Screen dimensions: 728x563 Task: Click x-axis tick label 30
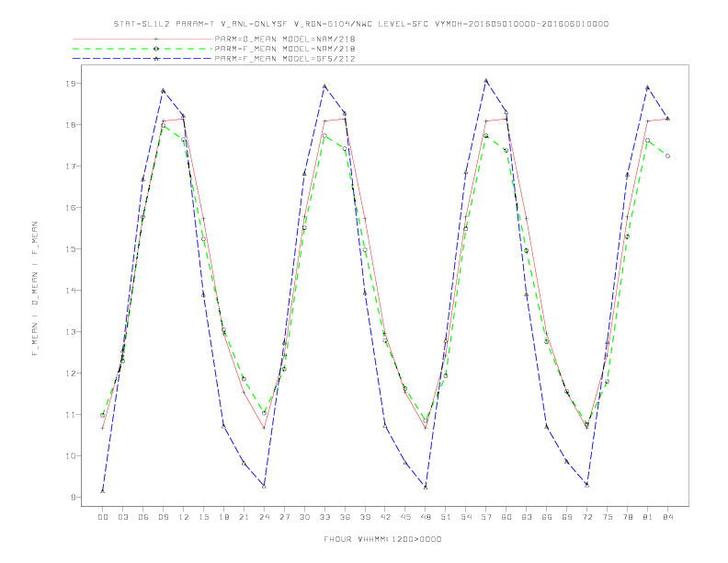coord(304,517)
